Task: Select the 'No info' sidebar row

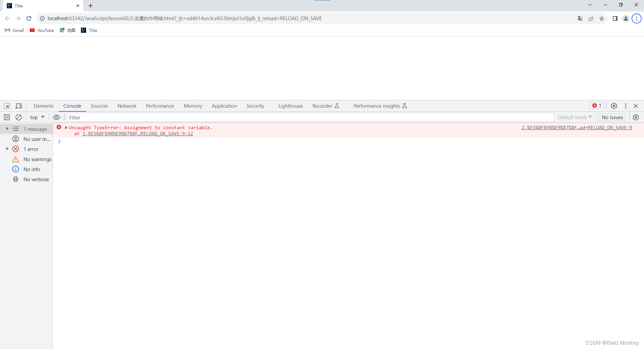Action: click(26, 169)
